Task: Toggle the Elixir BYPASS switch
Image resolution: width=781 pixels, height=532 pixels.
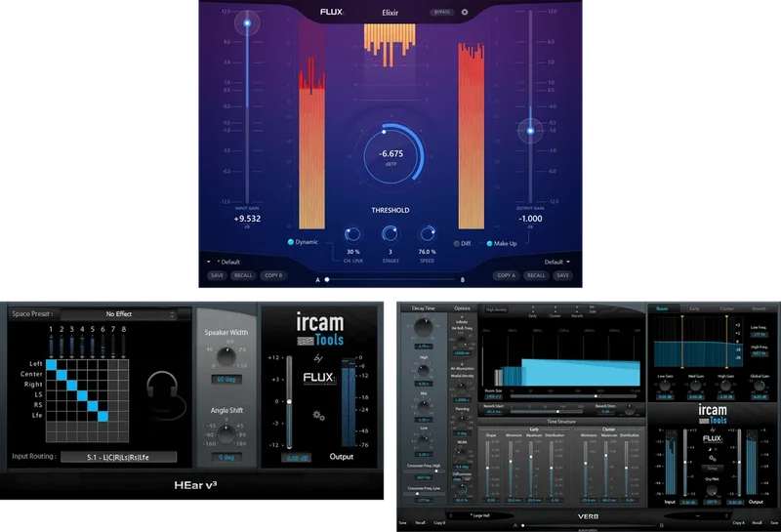Action: [442, 12]
